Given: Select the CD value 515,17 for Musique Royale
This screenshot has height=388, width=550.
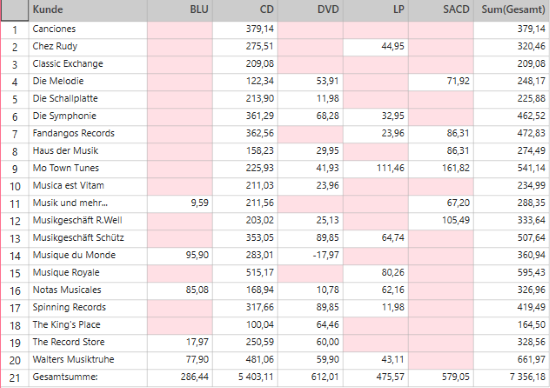Looking at the screenshot, I should coord(245,273).
